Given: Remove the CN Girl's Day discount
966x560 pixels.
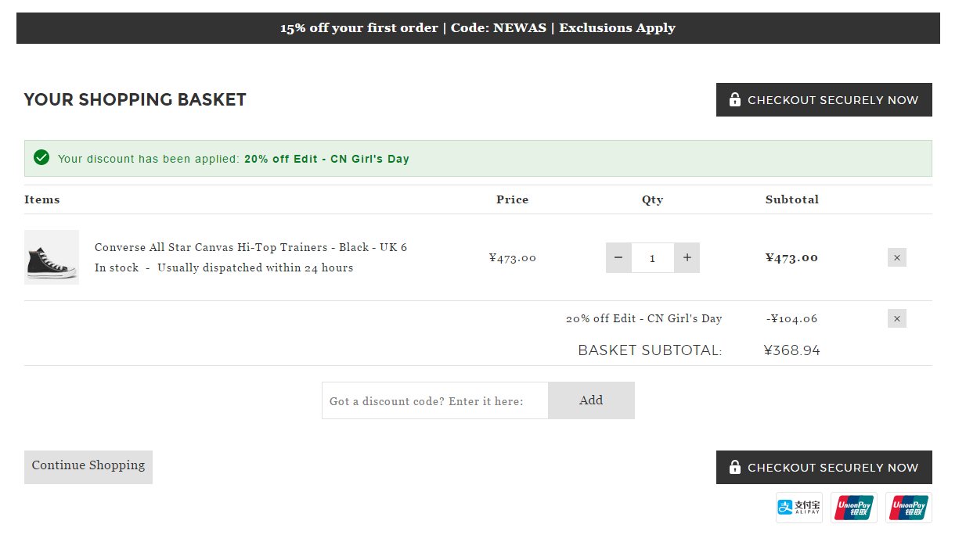Looking at the screenshot, I should (897, 318).
